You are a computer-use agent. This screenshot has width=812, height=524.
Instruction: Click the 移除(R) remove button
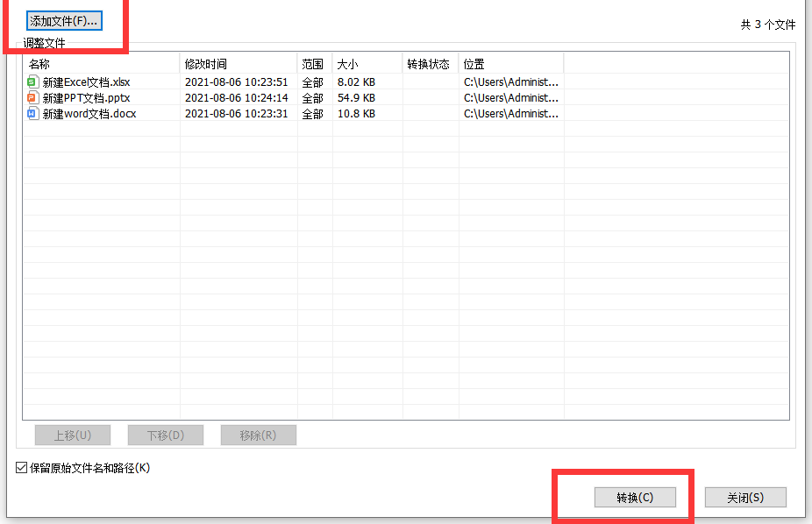258,435
